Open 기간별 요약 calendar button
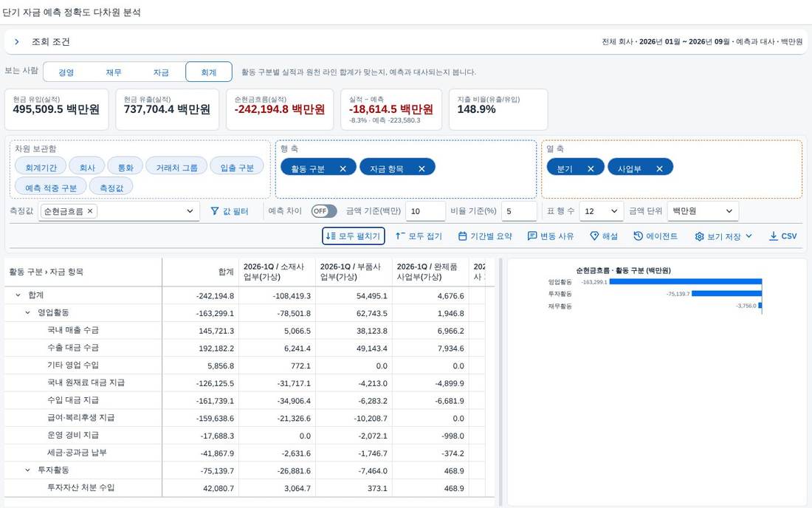 pyautogui.click(x=485, y=236)
